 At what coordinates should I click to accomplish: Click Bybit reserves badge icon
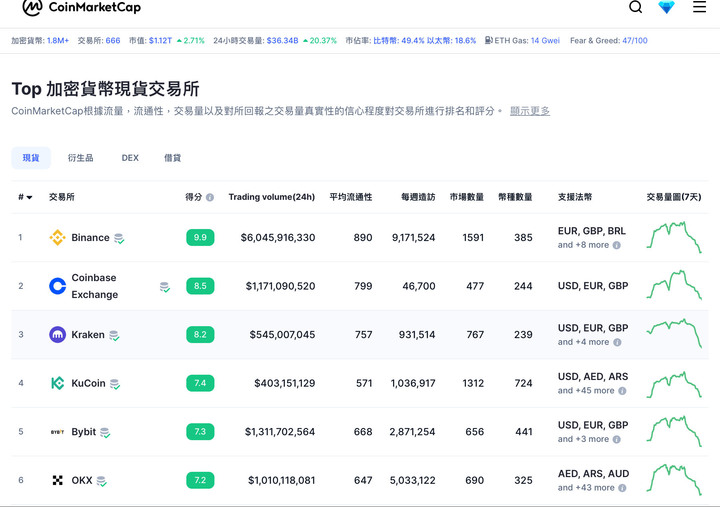pos(105,433)
